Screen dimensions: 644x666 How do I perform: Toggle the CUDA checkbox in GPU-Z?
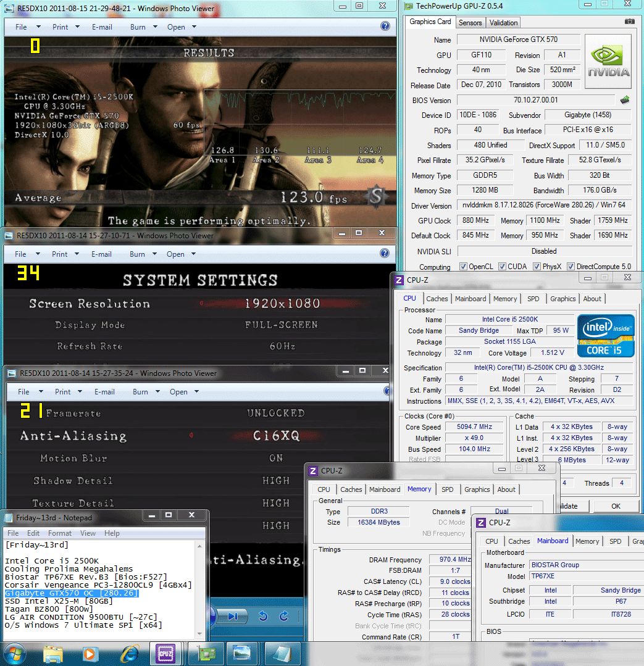(x=502, y=266)
